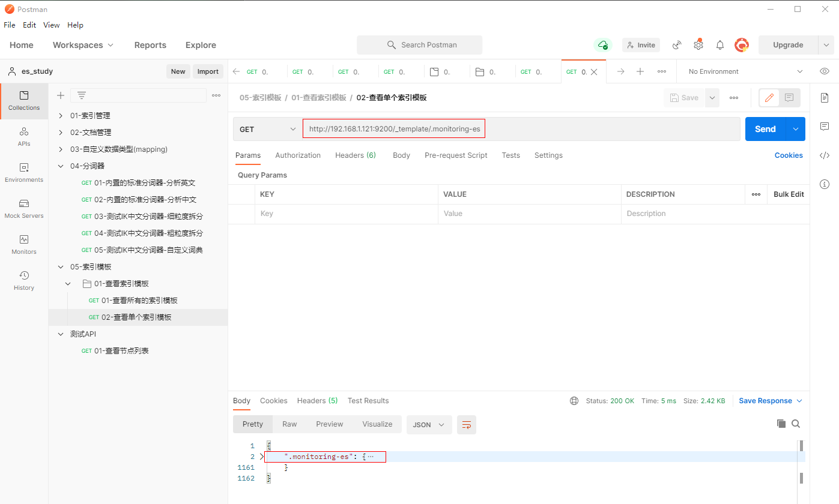Click the Cookies link
The image size is (839, 504).
[x=788, y=155]
